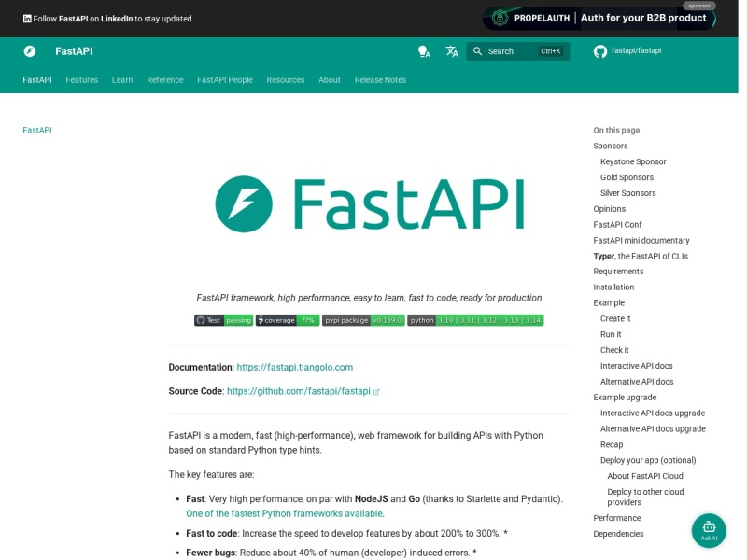
Task: Toggle the light/dark theme icon
Action: 424,51
